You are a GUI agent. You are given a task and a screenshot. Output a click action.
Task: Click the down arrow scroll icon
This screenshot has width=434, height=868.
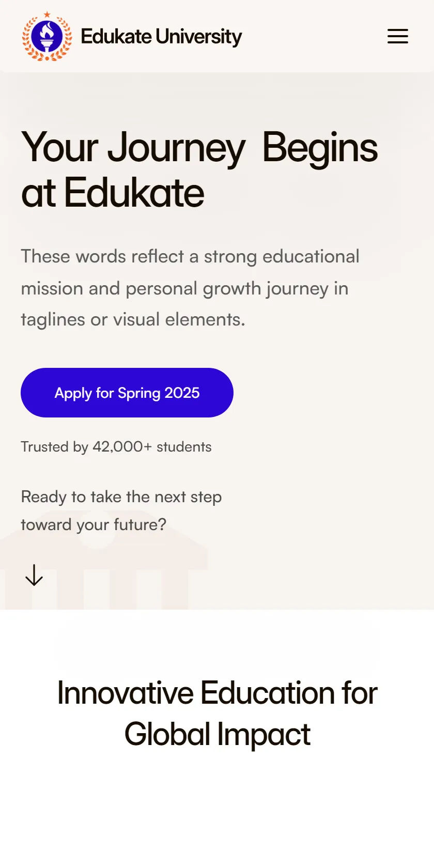pos(34,575)
